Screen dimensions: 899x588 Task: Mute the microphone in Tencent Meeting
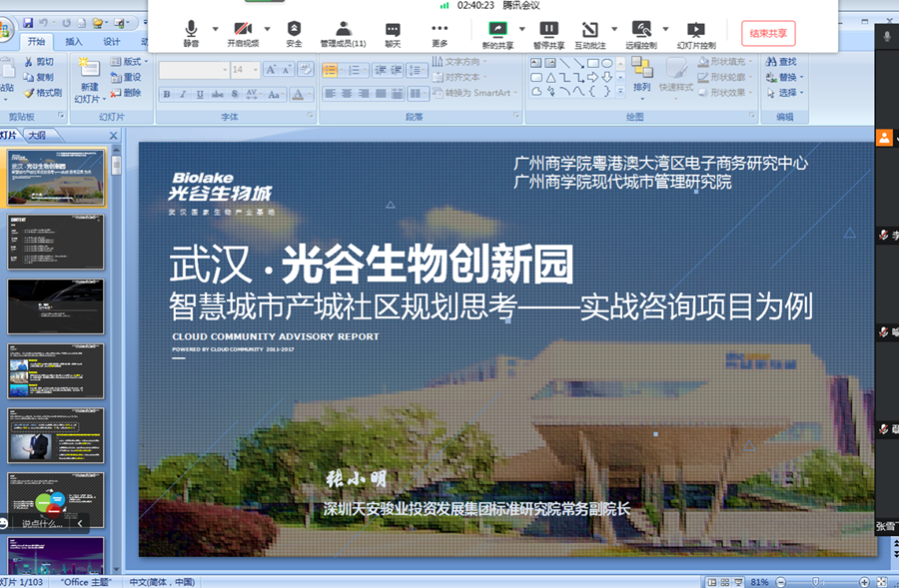[191, 34]
